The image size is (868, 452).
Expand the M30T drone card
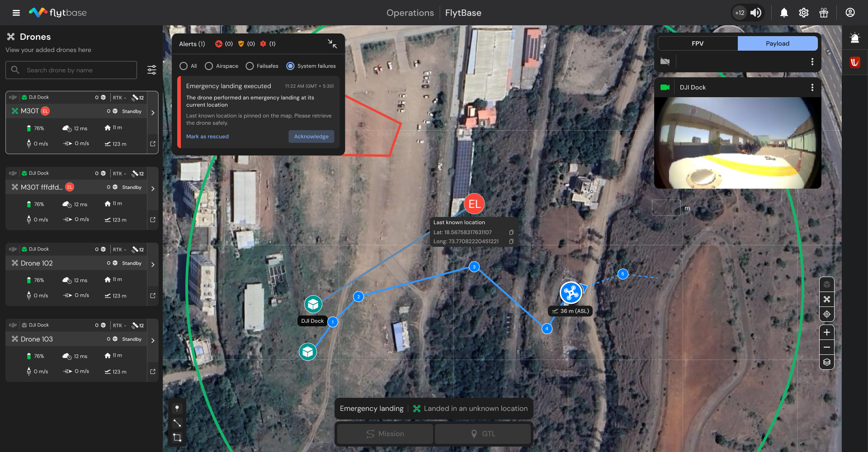coord(153,113)
